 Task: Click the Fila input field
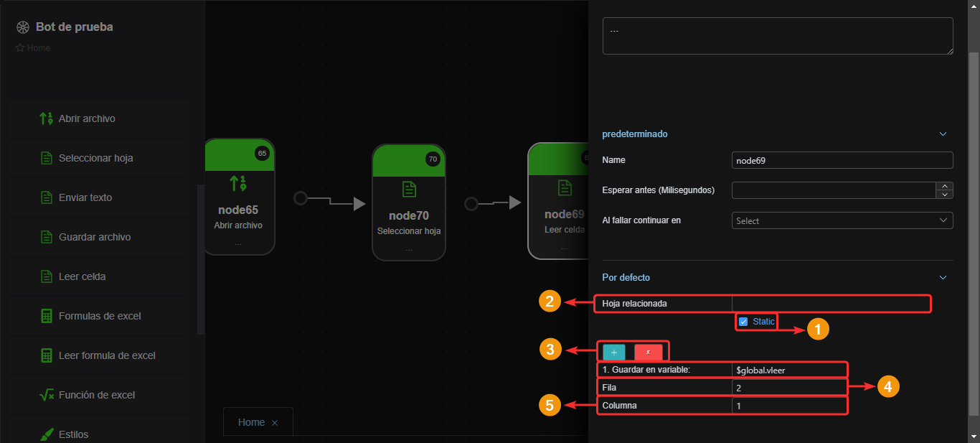789,388
